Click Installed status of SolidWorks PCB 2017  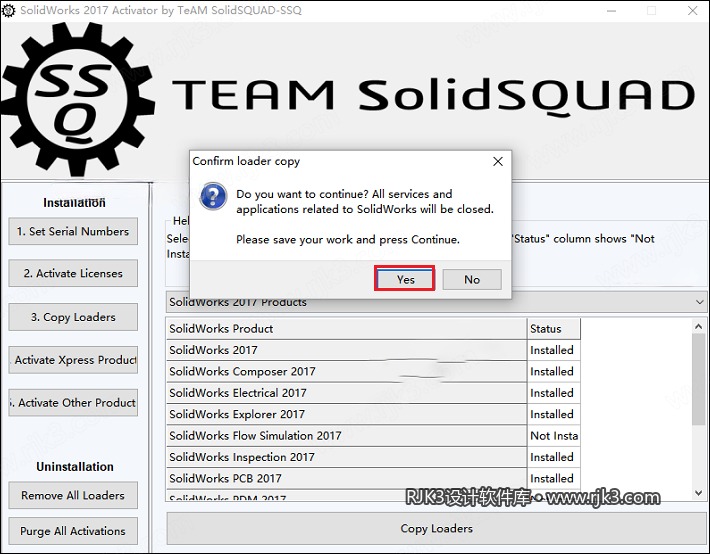[x=554, y=478]
